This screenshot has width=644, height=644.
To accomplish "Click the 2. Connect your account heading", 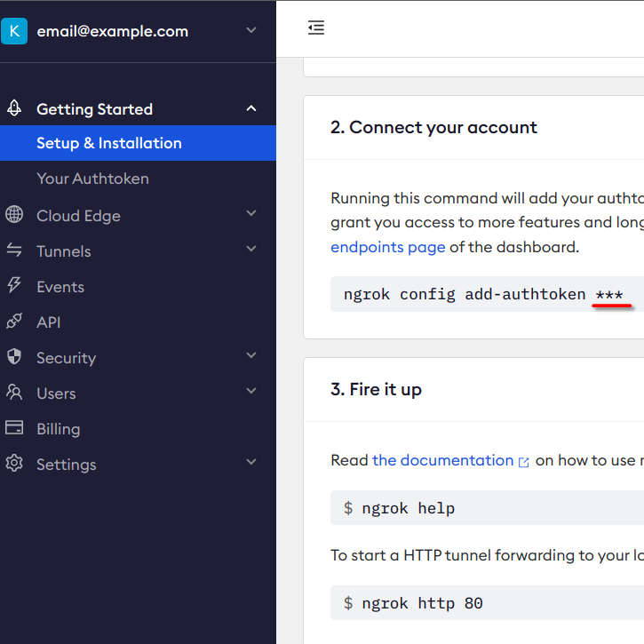I will [x=433, y=127].
